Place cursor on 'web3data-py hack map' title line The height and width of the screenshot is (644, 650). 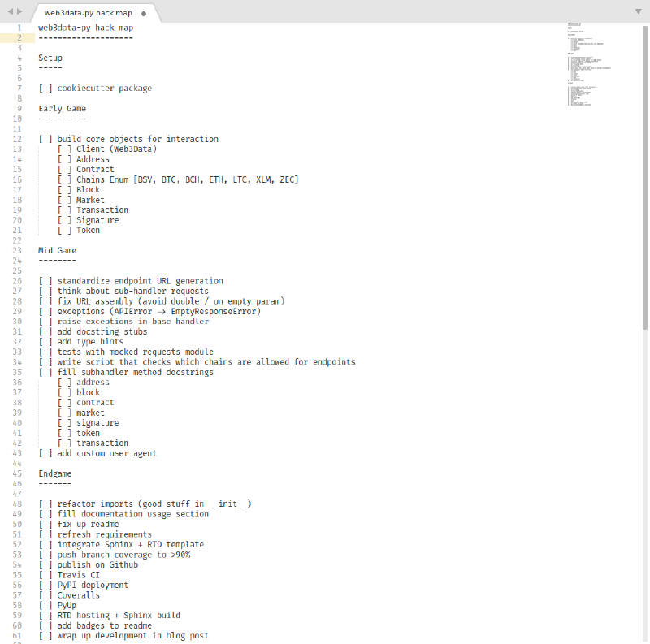coord(86,28)
